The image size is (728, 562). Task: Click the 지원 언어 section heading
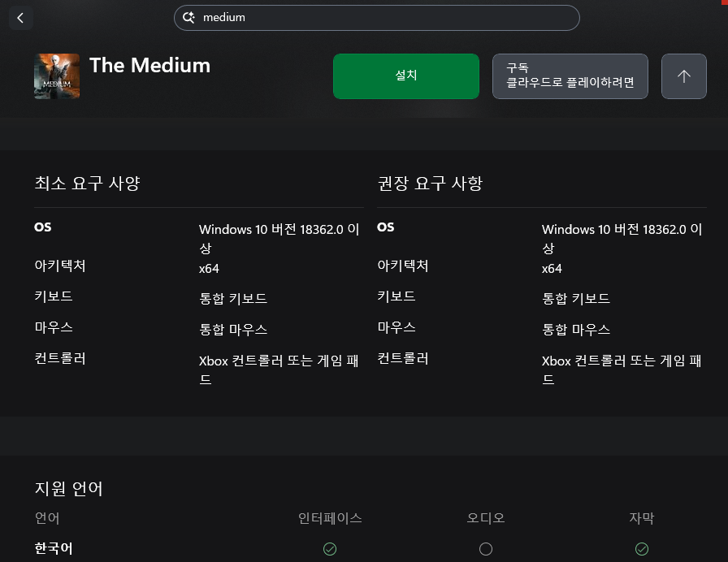pyautogui.click(x=69, y=489)
